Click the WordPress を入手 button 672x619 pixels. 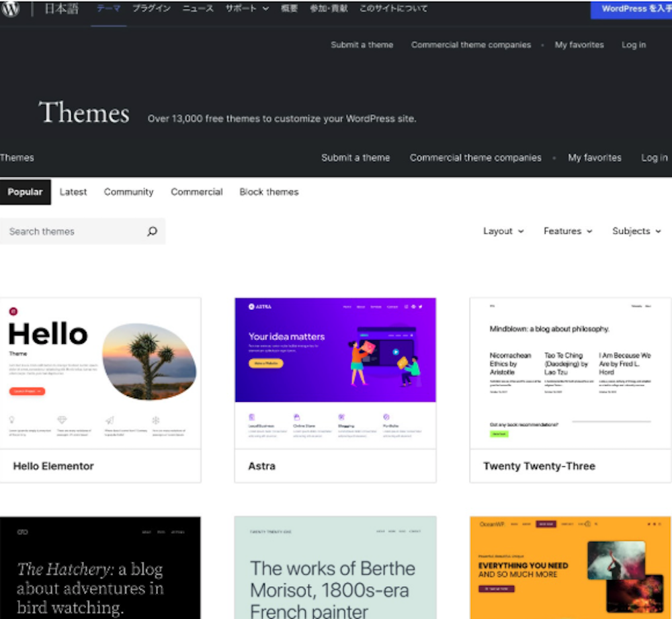pos(631,9)
